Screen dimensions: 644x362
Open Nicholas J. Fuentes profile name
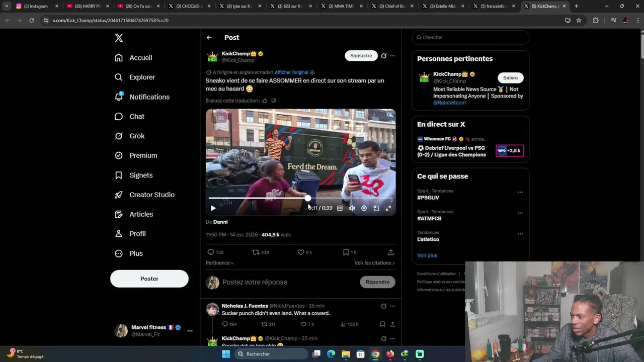pos(245,306)
